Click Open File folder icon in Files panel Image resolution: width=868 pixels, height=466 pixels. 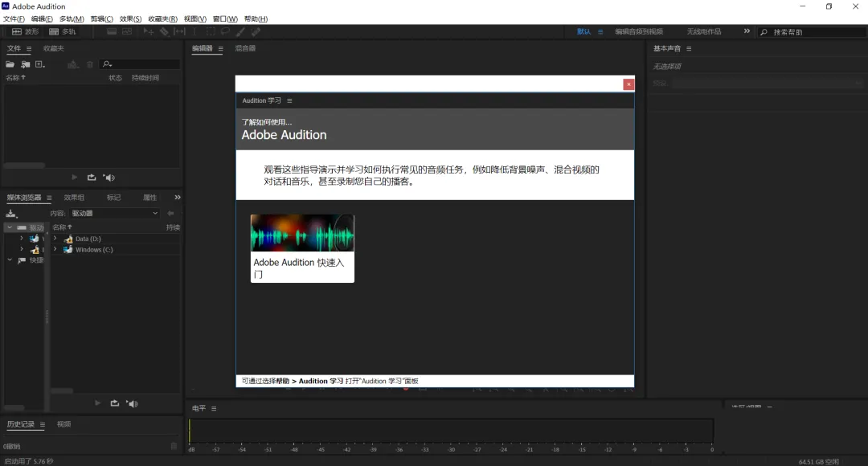(10, 64)
